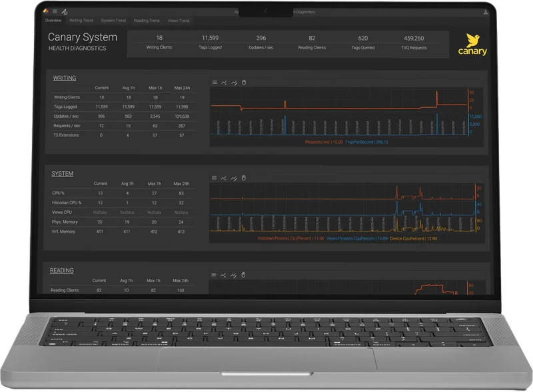Switch to the Overview tab
The width and height of the screenshot is (533, 392).
pyautogui.click(x=53, y=21)
